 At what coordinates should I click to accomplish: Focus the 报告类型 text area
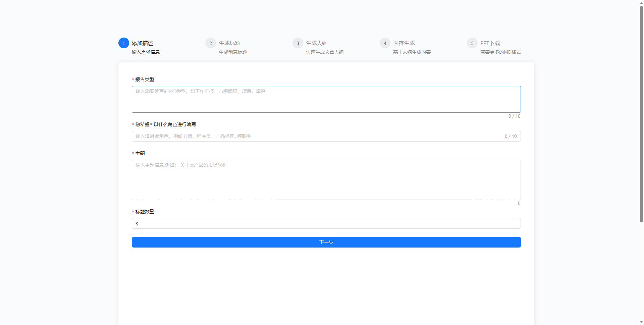[x=326, y=99]
